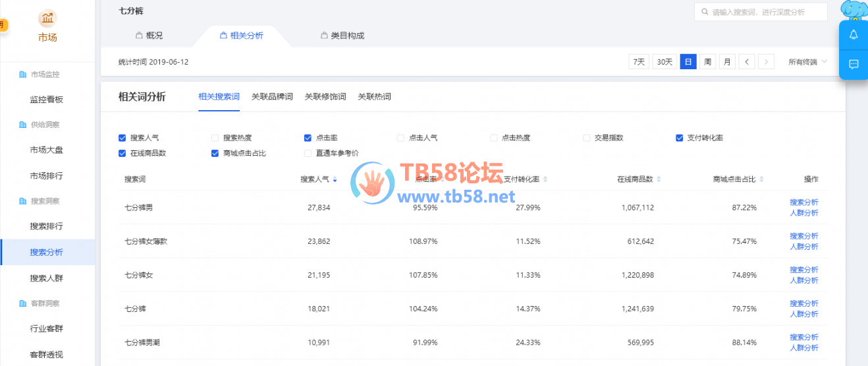Image resolution: width=868 pixels, height=366 pixels.
Task: Open 搜索分析 for 七分裤男
Action: click(x=803, y=202)
